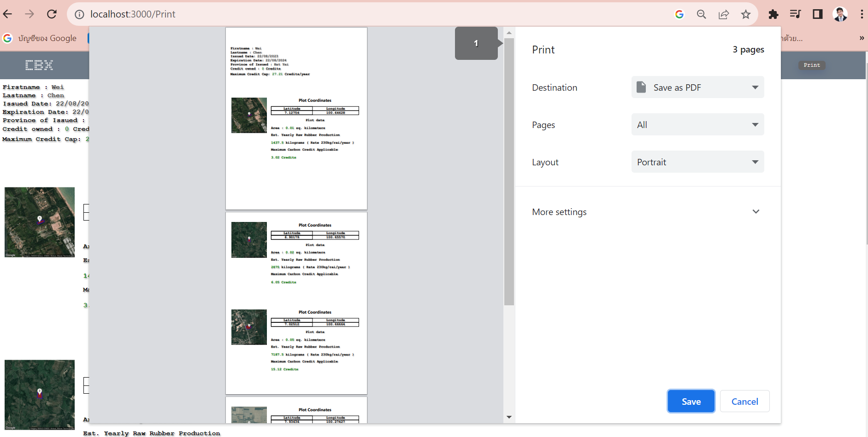Open the Destination Save as PDF dropdown
The width and height of the screenshot is (868, 437).
[697, 87]
